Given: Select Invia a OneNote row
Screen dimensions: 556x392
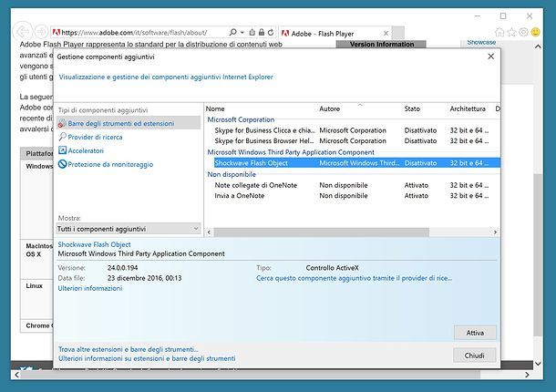Looking at the screenshot, I should coord(352,195).
